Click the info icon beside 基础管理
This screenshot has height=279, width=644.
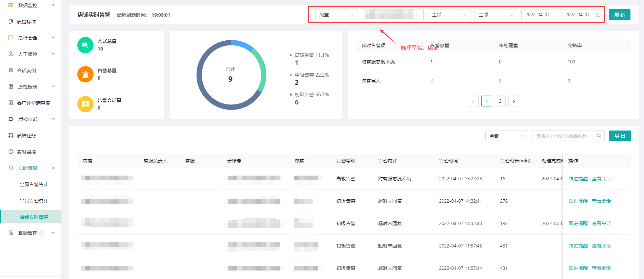pyautogui.click(x=41, y=233)
